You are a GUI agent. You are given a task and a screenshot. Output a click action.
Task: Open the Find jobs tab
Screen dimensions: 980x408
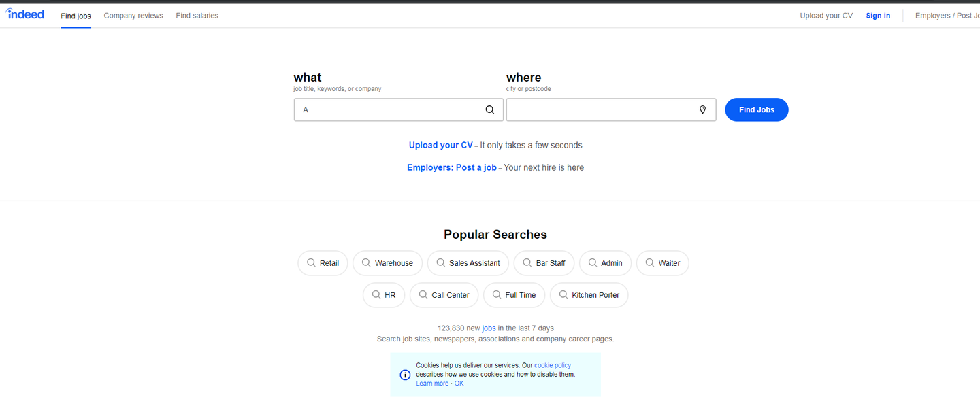pyautogui.click(x=76, y=16)
